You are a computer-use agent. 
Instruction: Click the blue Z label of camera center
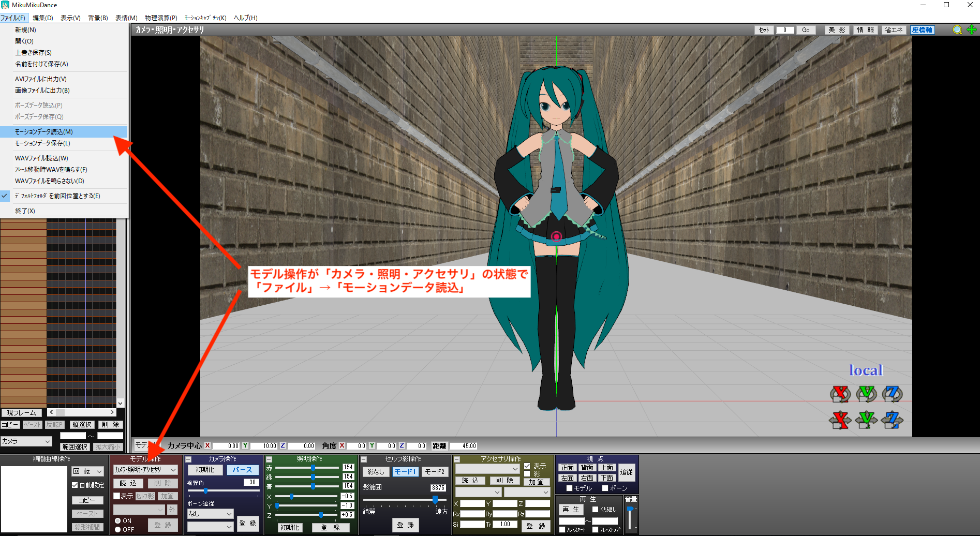point(283,445)
